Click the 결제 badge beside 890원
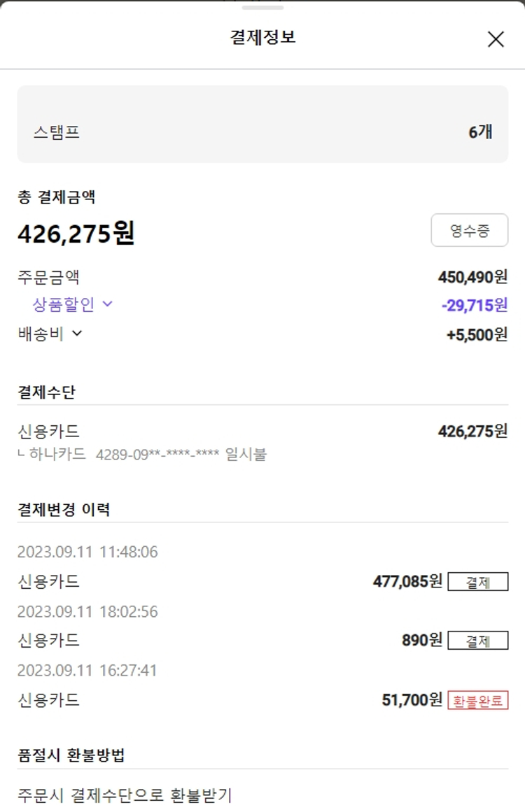 click(x=477, y=640)
